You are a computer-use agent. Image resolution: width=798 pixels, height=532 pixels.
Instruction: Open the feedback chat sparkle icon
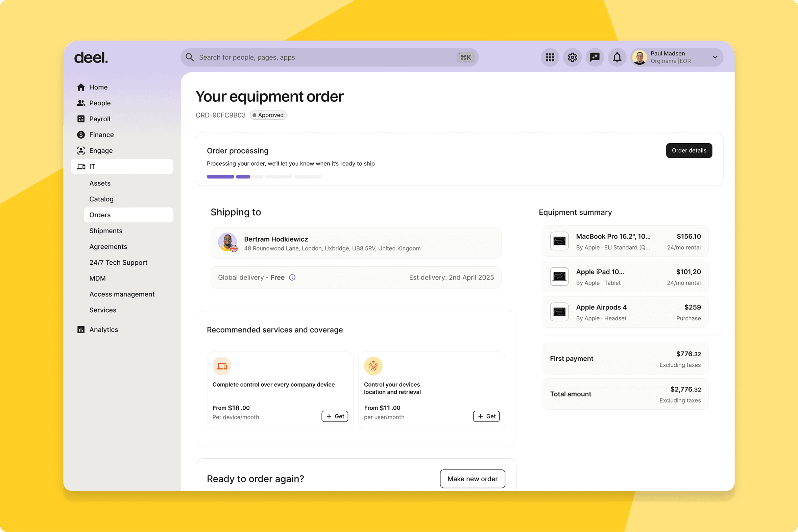point(595,57)
